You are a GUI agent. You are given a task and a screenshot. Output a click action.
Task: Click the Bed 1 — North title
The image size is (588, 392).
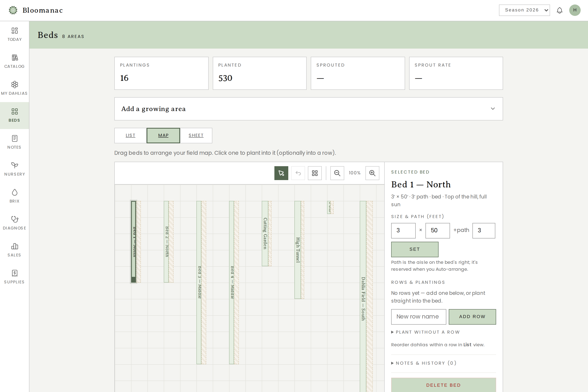click(421, 185)
